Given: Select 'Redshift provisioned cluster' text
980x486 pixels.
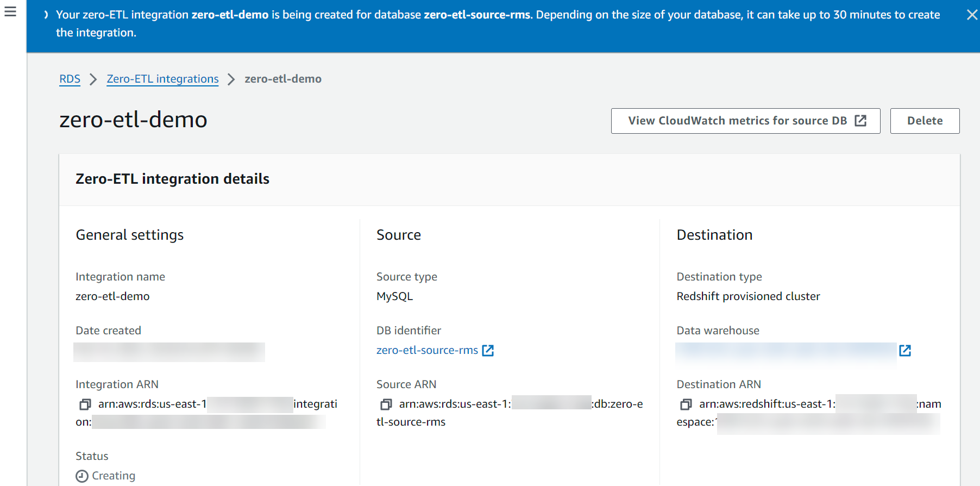Looking at the screenshot, I should pyautogui.click(x=748, y=296).
